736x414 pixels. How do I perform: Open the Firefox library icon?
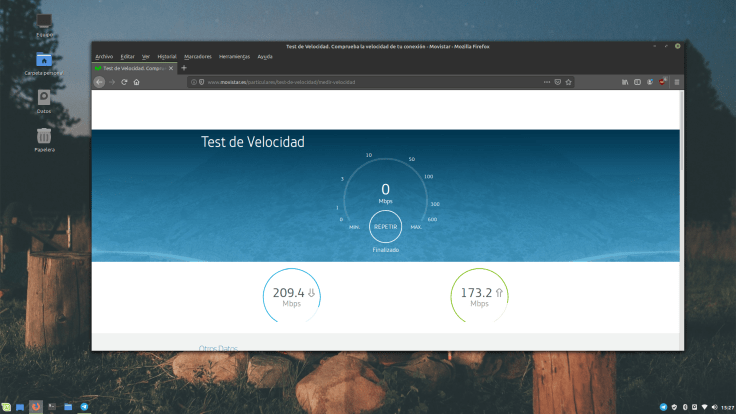[625, 82]
